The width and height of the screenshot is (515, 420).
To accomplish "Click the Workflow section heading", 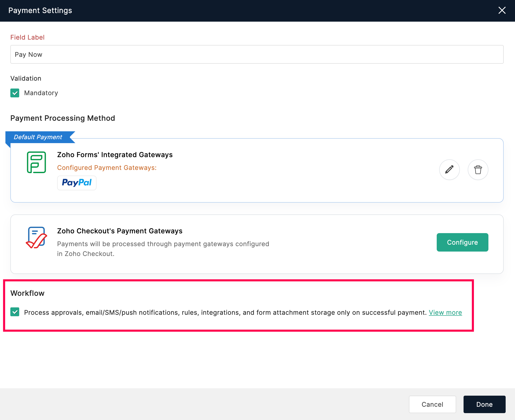I will click(27, 293).
